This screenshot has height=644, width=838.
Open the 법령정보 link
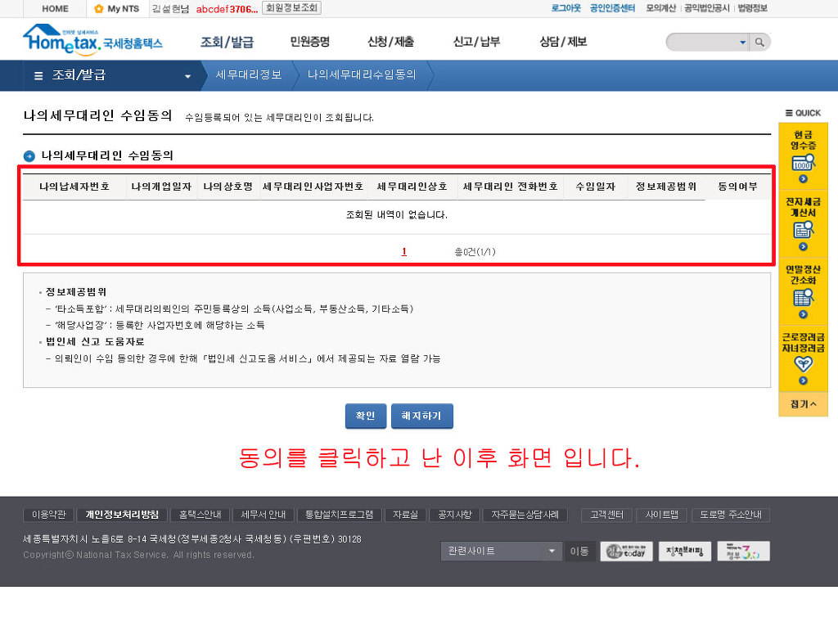(x=752, y=8)
